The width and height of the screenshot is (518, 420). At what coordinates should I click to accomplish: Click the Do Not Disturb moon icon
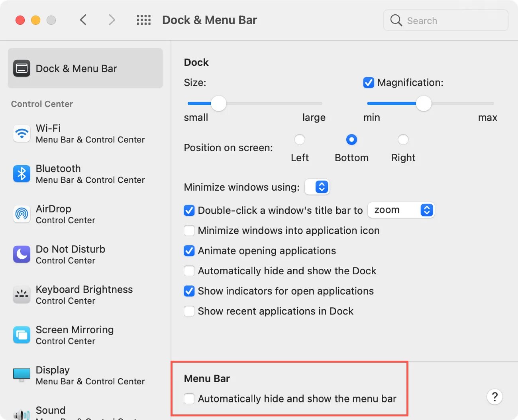click(x=22, y=254)
